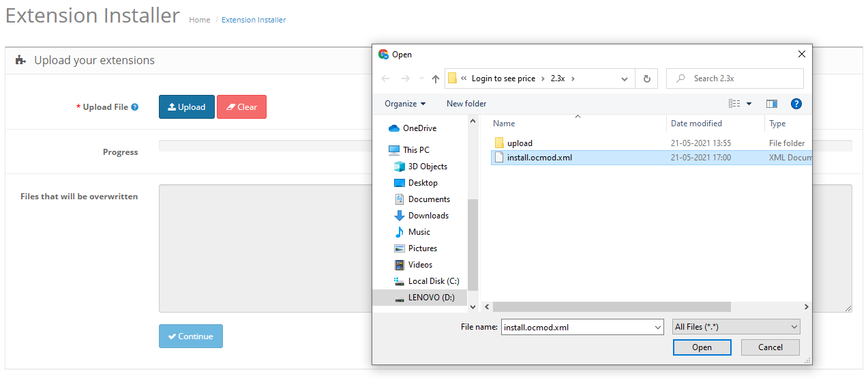This screenshot has height=387, width=868.
Task: Go up one folder level arrow
Action: (x=436, y=78)
